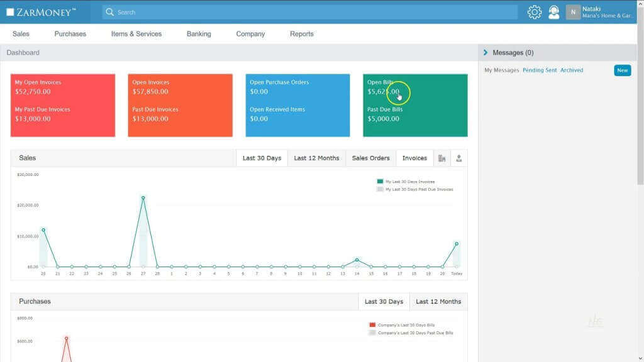Open the Purchases menu
This screenshot has width=644, height=362.
(x=69, y=34)
